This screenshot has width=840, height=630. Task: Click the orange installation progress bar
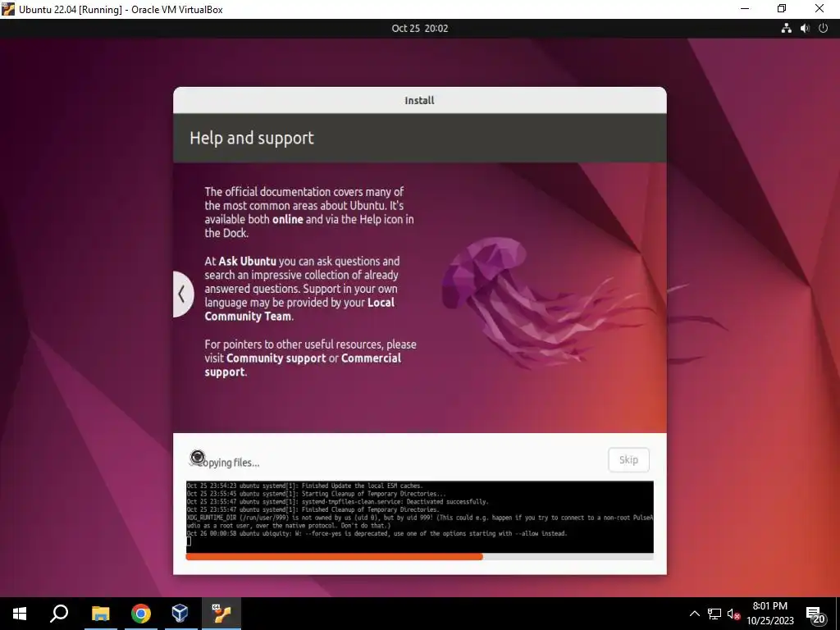[x=335, y=557]
